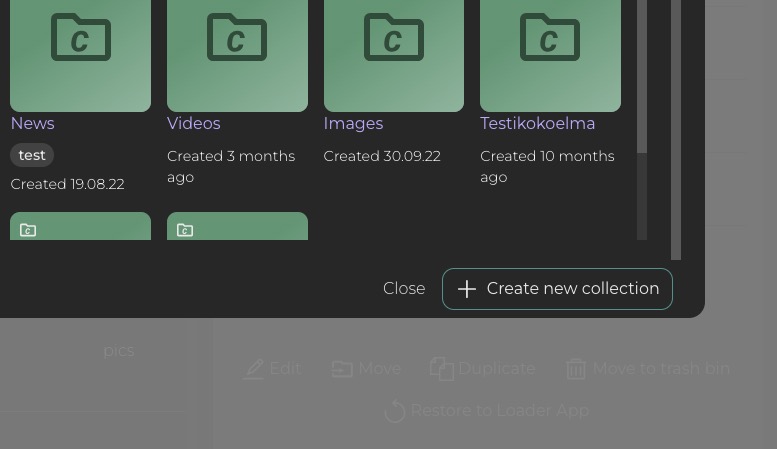Click the Testikokoelma collection title link
Viewport: 777px width, 449px height.
click(538, 123)
